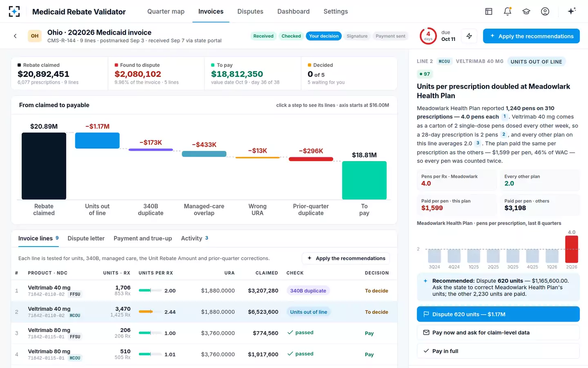
Task: Click the OH state badge
Action: [x=35, y=36]
